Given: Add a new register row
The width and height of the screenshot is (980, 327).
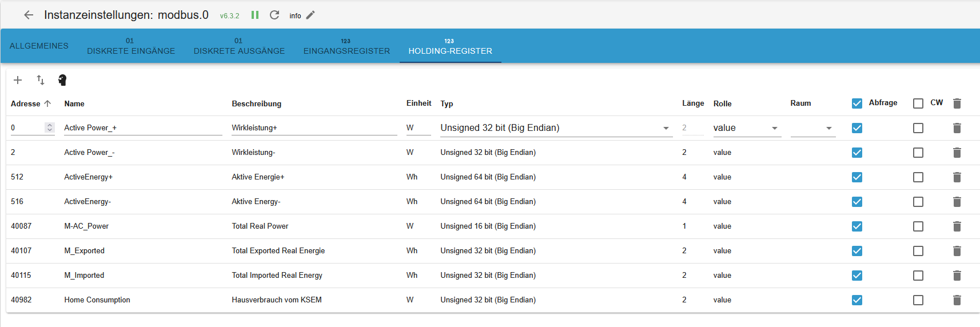Looking at the screenshot, I should (x=18, y=80).
